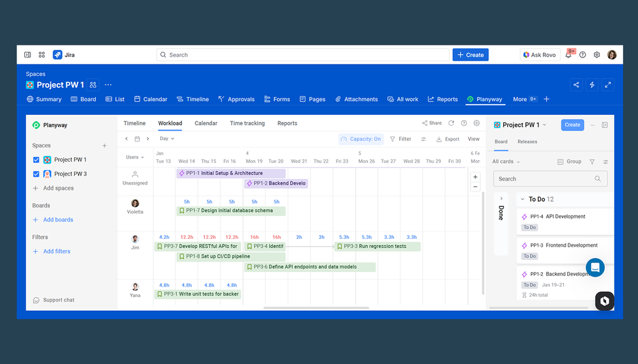
Task: Open the right panel three-dot menu
Action: 593,125
